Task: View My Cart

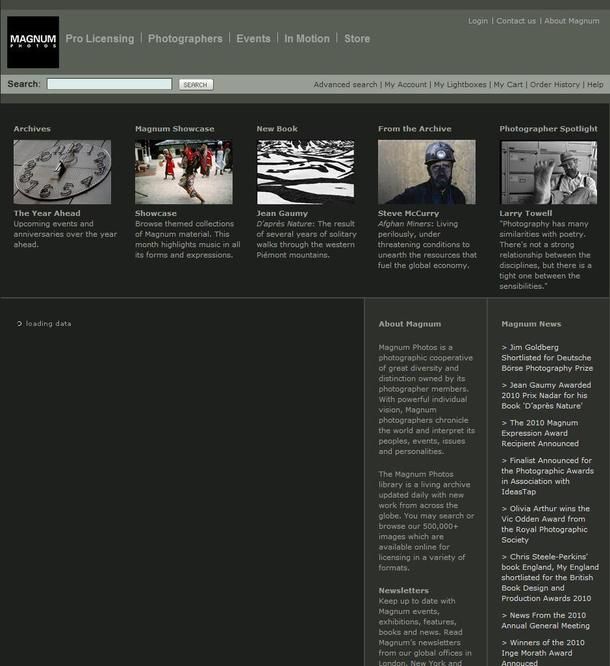Action: pyautogui.click(x=508, y=85)
